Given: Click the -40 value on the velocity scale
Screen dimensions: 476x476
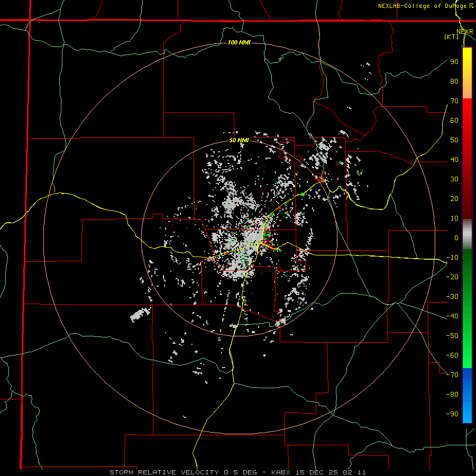Looking at the screenshot, I should [452, 316].
